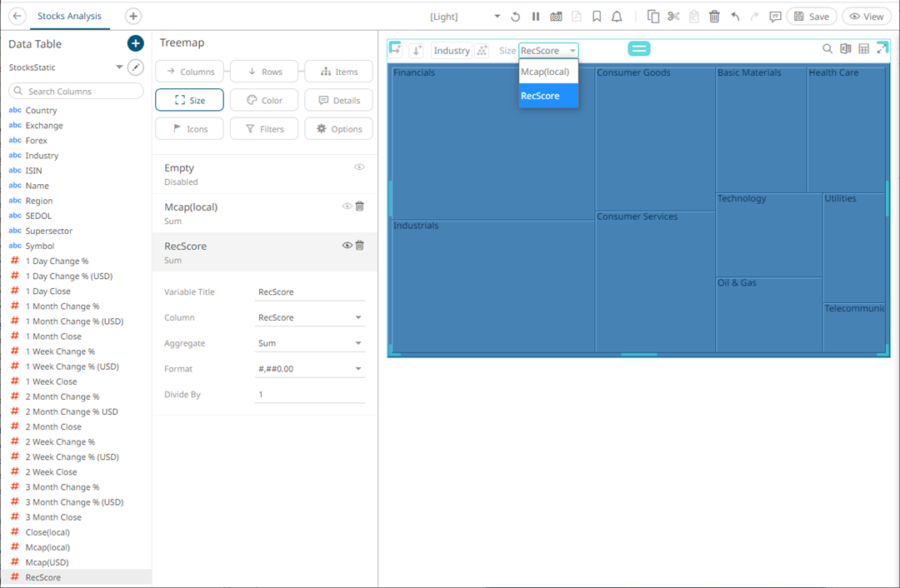The image size is (900, 588).
Task: Save the workbook with the Save button
Action: (x=812, y=17)
